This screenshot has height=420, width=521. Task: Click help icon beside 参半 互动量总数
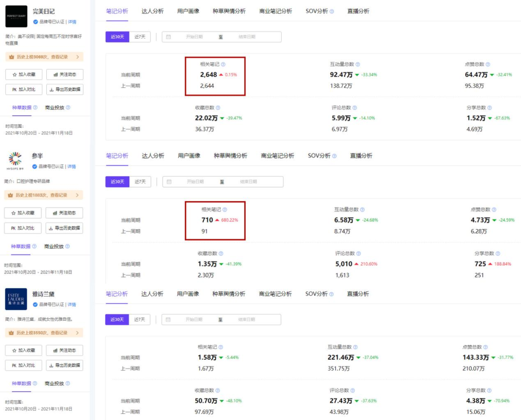tap(362, 209)
